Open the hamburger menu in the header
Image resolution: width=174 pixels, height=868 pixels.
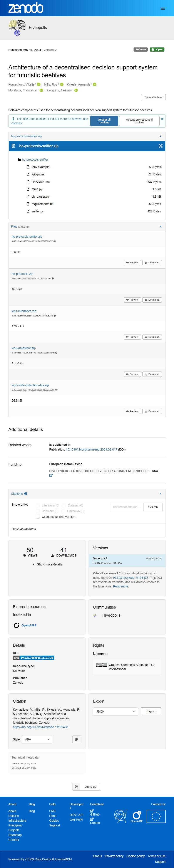click(x=163, y=8)
